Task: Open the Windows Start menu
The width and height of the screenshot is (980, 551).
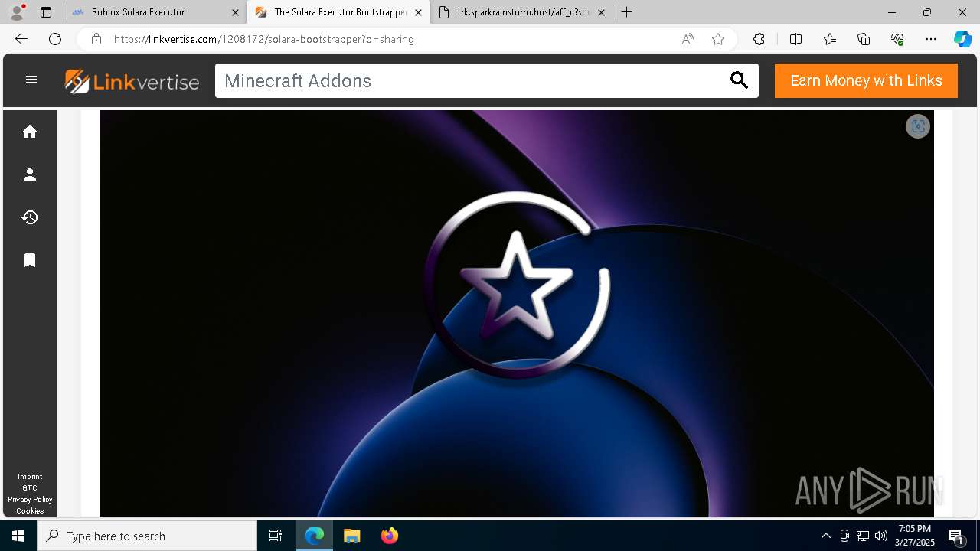Action: (x=18, y=536)
